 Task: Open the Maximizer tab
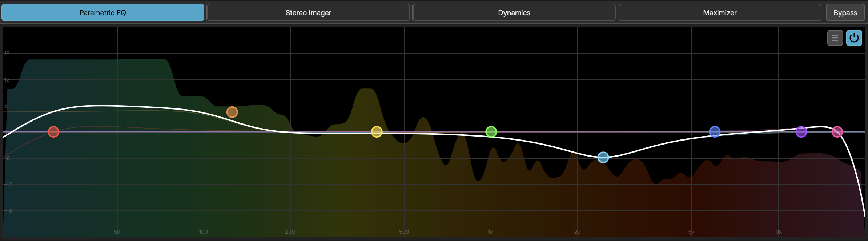tap(720, 13)
